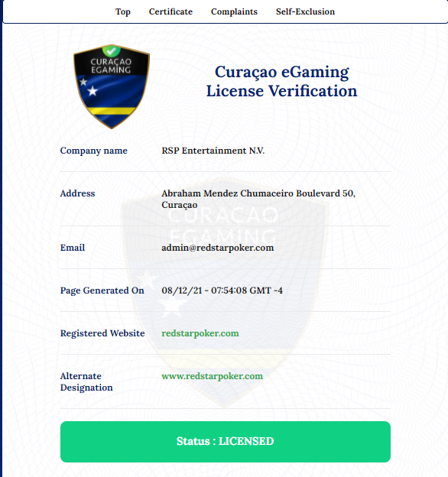Click the Status : LICENSED green banner
448x477 pixels.
226,442
